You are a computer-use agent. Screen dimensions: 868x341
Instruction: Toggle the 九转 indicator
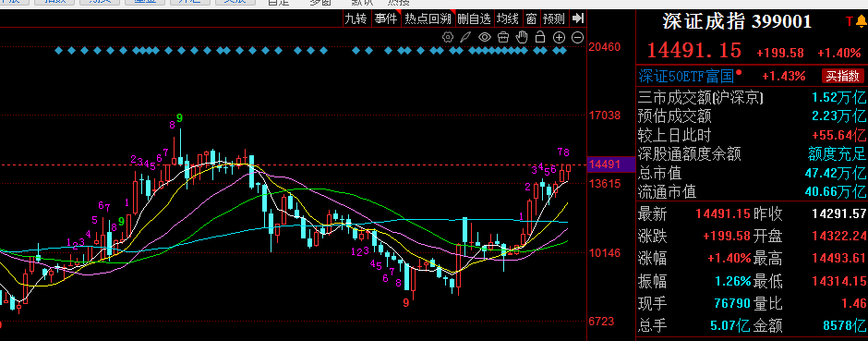(x=356, y=18)
